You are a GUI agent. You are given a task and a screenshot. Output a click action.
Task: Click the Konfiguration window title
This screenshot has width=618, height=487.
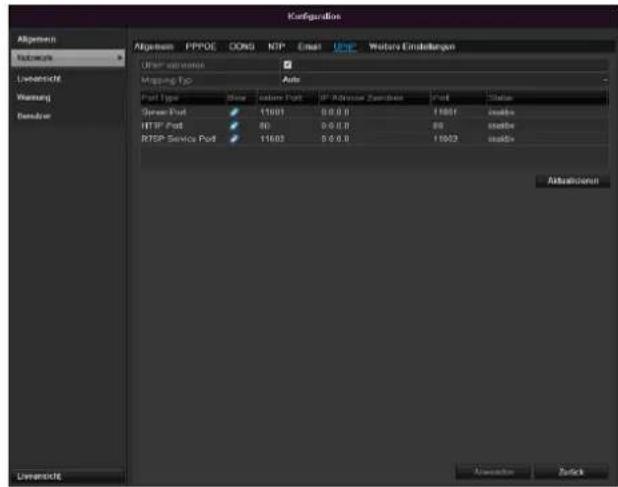[314, 17]
